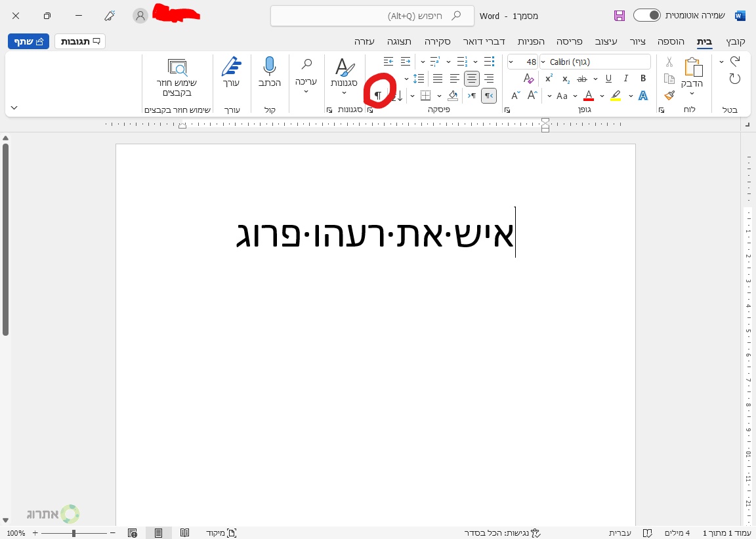Open the Review (סקירה) tab
The height and width of the screenshot is (539, 756).
click(x=437, y=42)
